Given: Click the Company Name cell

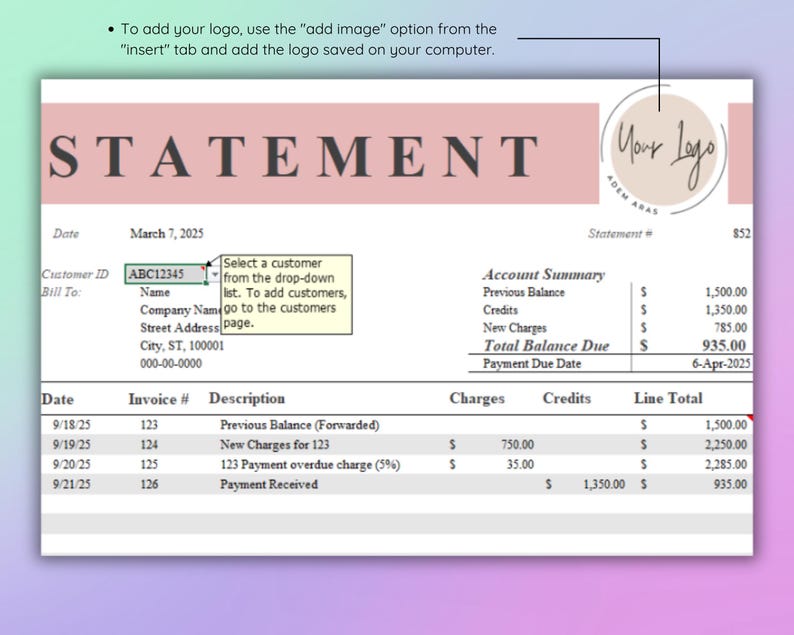Looking at the screenshot, I should (180, 310).
